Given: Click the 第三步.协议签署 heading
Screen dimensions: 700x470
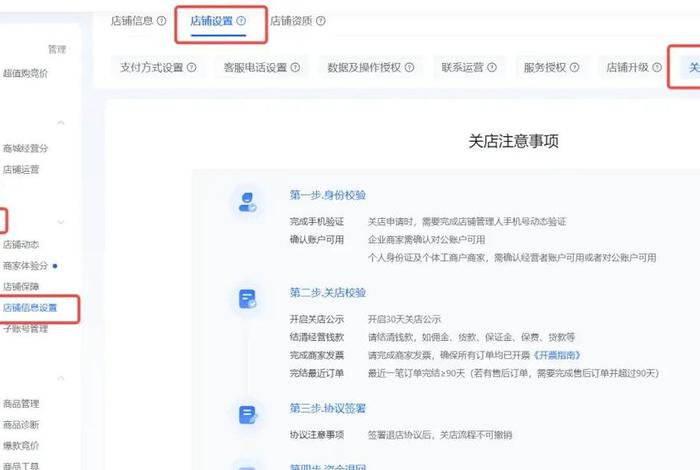Looking at the screenshot, I should click(x=328, y=408).
